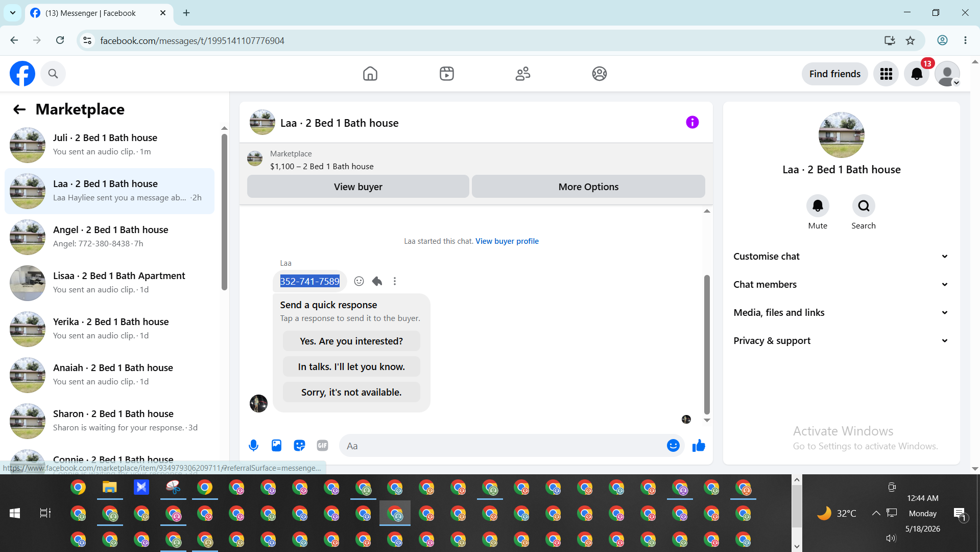Viewport: 980px width, 552px height.
Task: View site information icon in address bar
Action: (x=87, y=40)
